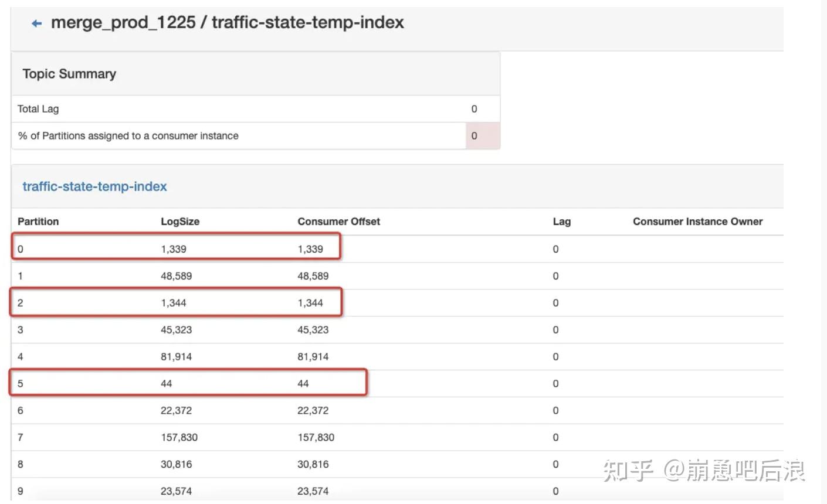Click the Lag value of partition 8
The width and height of the screenshot is (827, 504).
coord(555,465)
